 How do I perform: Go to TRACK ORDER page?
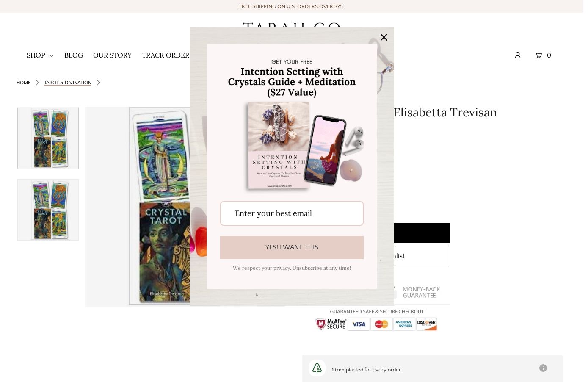[166, 55]
